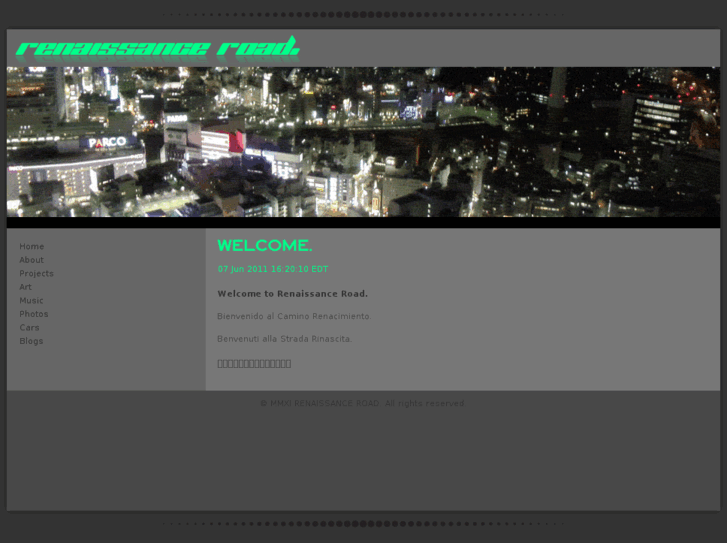The height and width of the screenshot is (545, 727).
Task: Click the renaissance road logo
Action: click(x=158, y=47)
